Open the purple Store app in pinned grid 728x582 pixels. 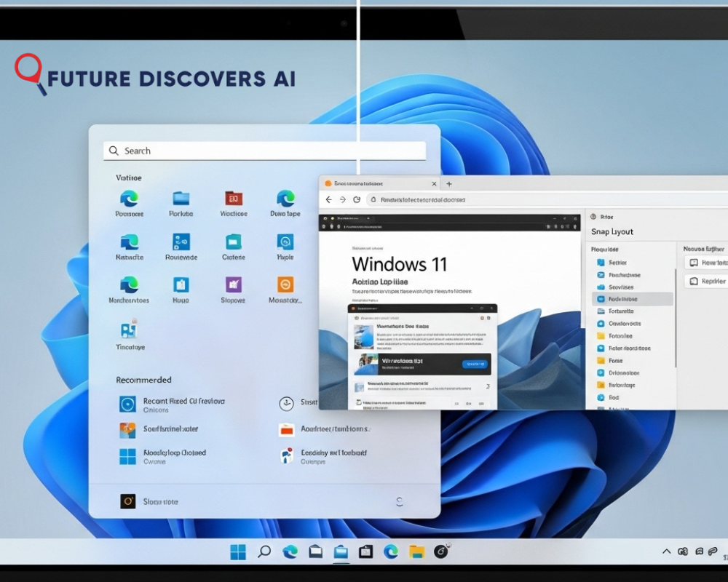(234, 284)
